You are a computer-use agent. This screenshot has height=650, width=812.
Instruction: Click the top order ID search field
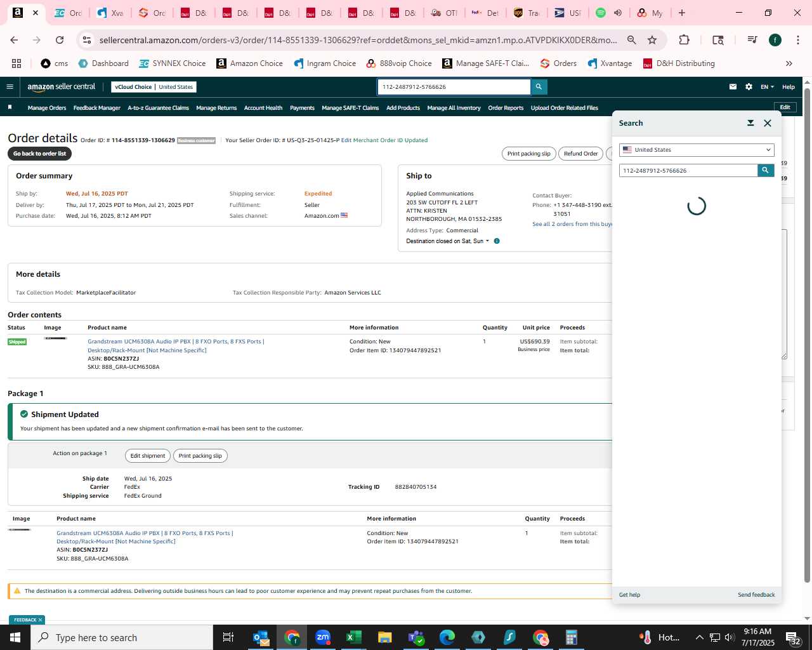[x=454, y=87]
